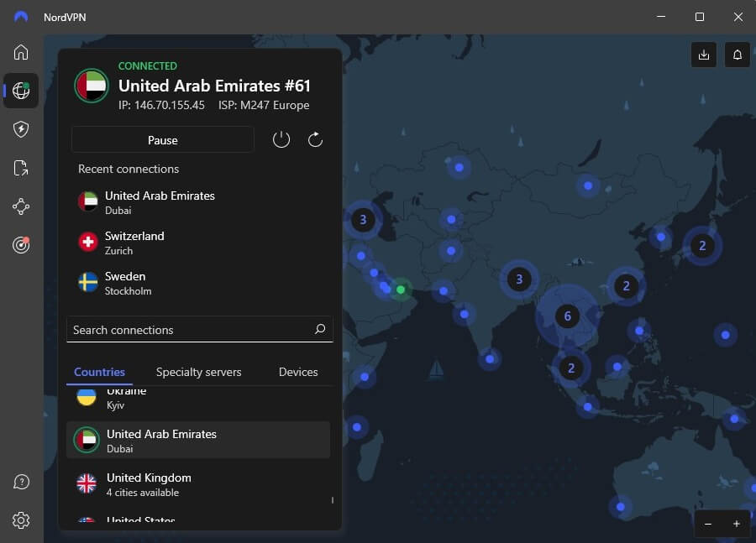756x543 pixels.
Task: Click the Ukraine flag icon
Action: [87, 396]
